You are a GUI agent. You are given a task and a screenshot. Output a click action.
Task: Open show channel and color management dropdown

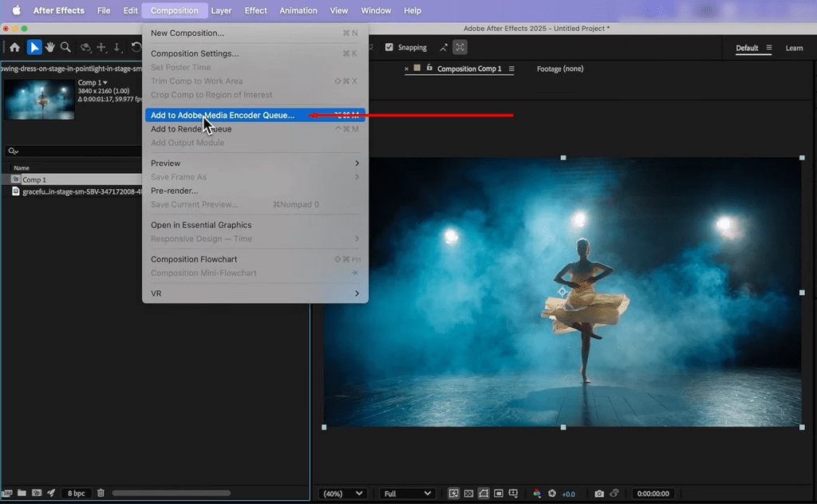tap(537, 494)
